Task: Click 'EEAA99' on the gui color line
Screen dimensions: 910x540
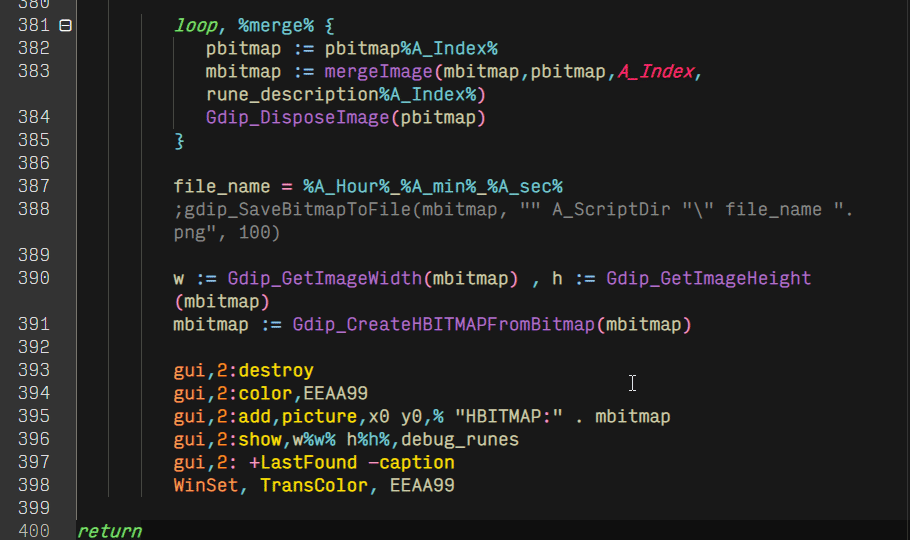Action: pos(335,393)
